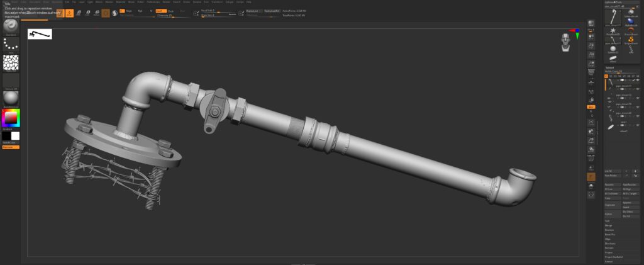Enable Zadd sculpt mode
Screen dimensions: 644x265
[x=162, y=11]
